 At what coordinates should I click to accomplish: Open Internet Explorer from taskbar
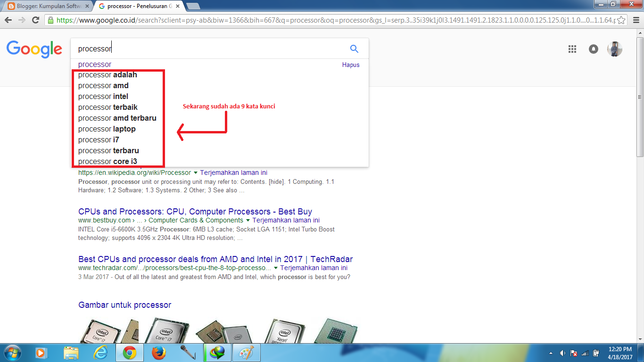tap(100, 353)
